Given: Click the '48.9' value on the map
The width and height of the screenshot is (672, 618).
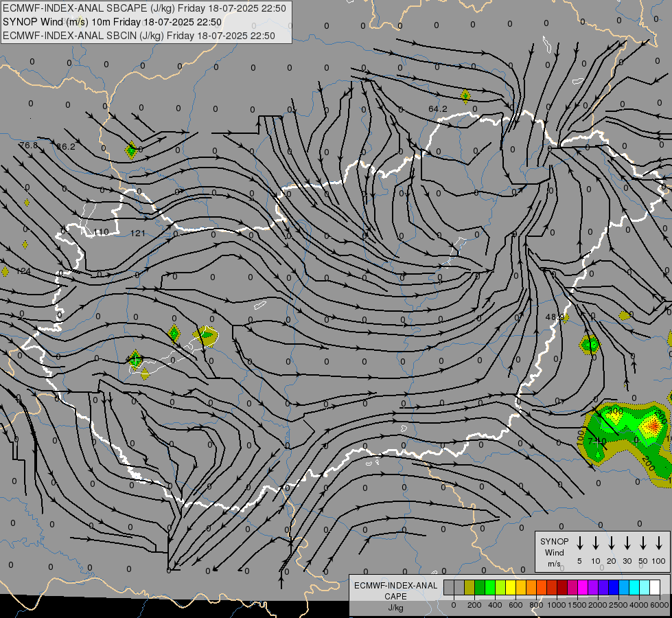Looking at the screenshot, I should (x=555, y=317).
